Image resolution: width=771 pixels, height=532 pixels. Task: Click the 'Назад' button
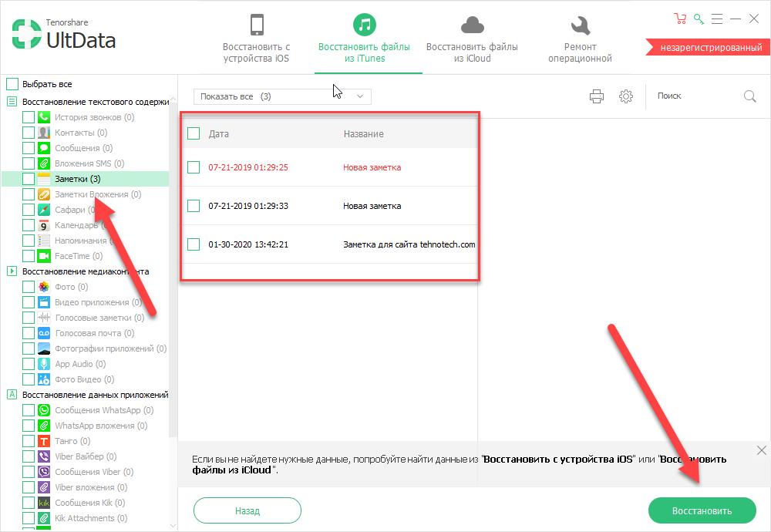point(247,511)
